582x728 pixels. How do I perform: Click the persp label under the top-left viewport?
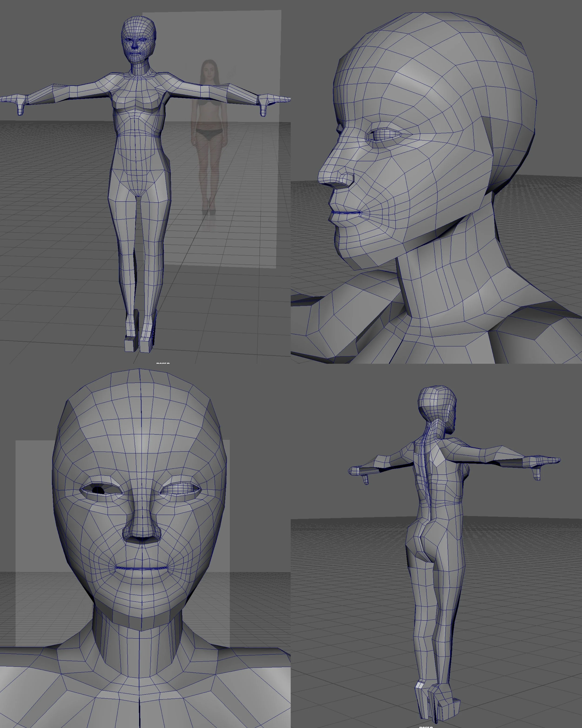point(163,363)
